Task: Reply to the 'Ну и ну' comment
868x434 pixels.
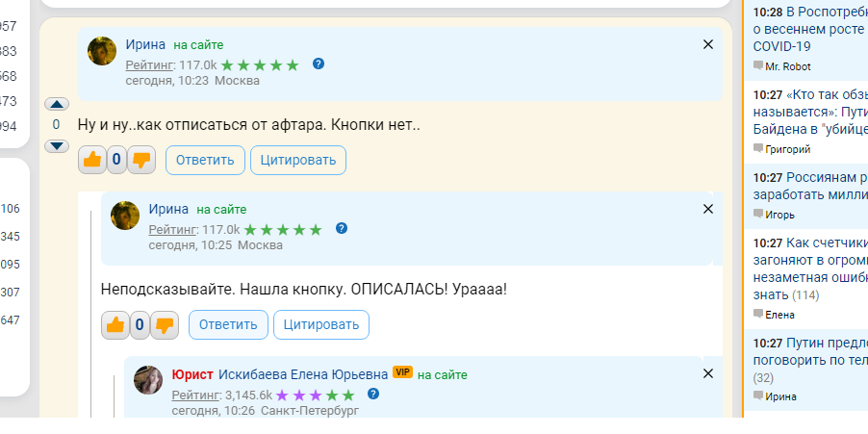Action: click(x=205, y=161)
